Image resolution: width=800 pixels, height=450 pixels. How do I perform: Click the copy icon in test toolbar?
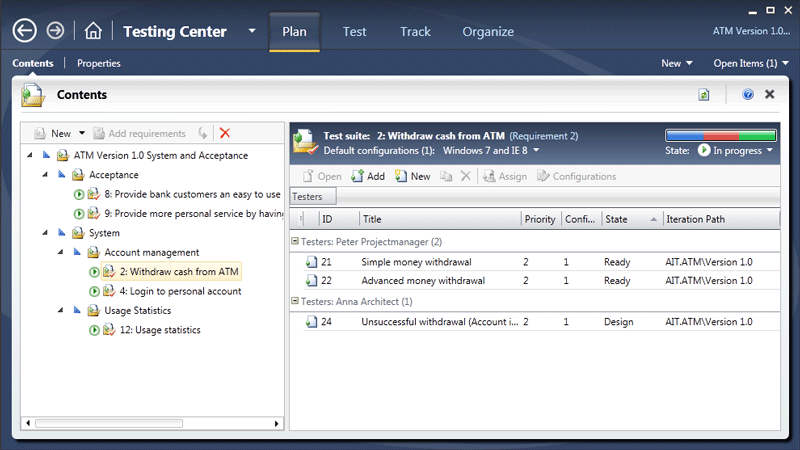tap(446, 176)
